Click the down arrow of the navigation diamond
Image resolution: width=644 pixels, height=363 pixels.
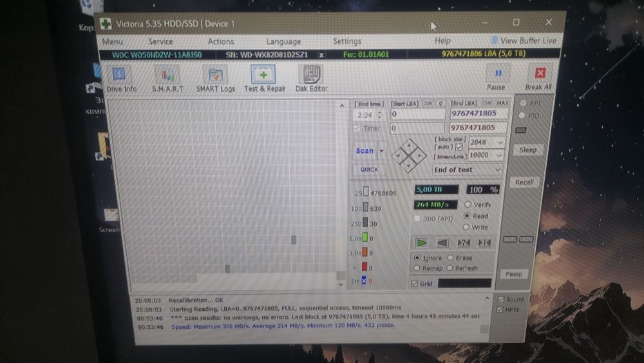pos(409,165)
